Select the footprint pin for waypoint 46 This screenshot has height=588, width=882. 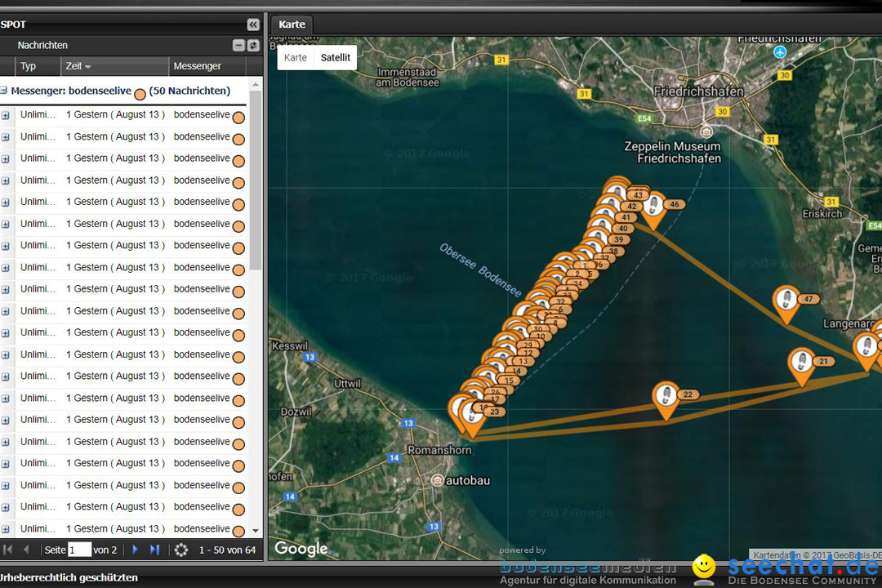click(x=653, y=209)
